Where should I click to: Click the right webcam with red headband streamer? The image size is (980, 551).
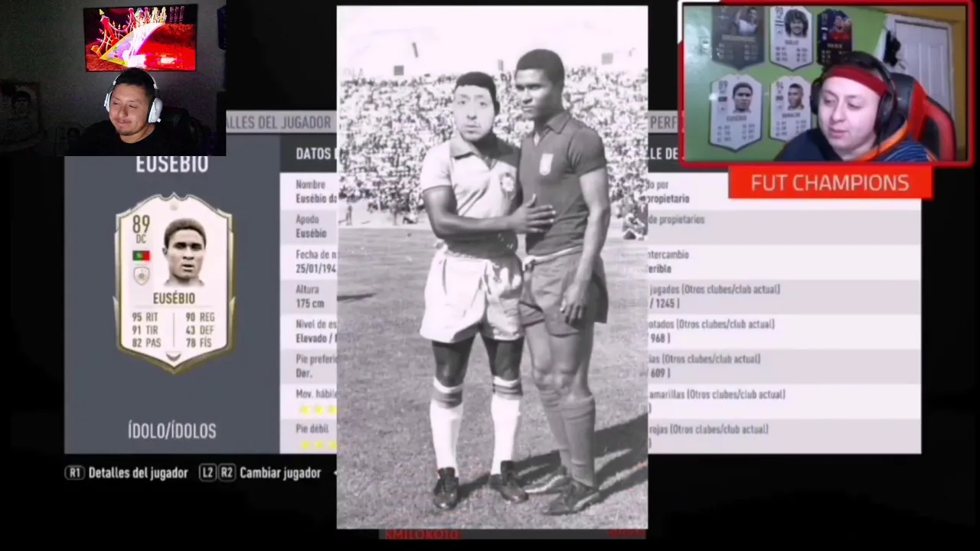click(x=825, y=83)
